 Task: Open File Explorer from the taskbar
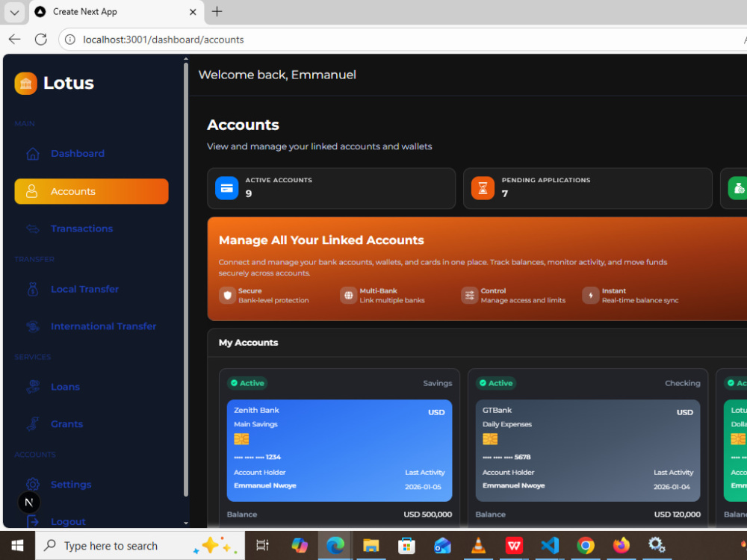(371, 545)
